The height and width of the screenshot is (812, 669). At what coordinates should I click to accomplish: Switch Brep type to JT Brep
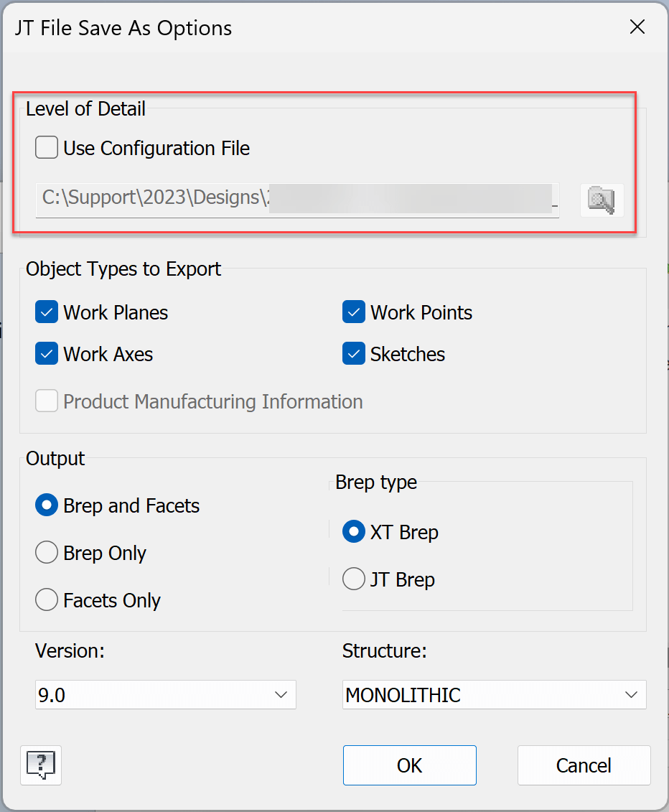point(353,579)
